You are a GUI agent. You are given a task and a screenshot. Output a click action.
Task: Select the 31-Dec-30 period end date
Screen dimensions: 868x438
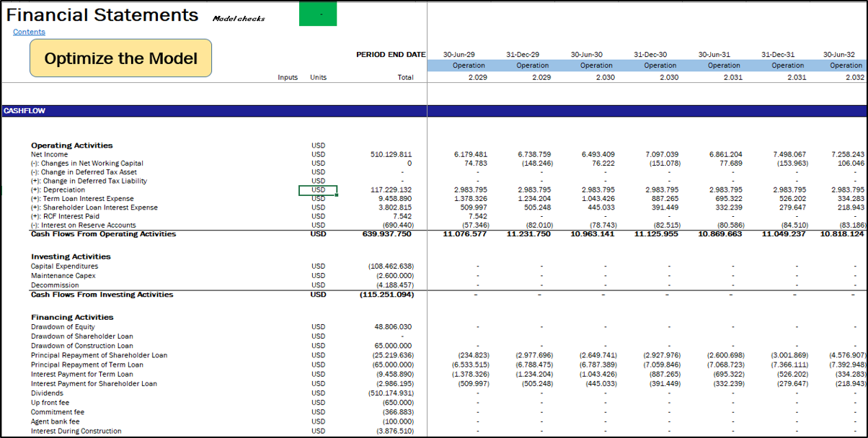tap(650, 55)
